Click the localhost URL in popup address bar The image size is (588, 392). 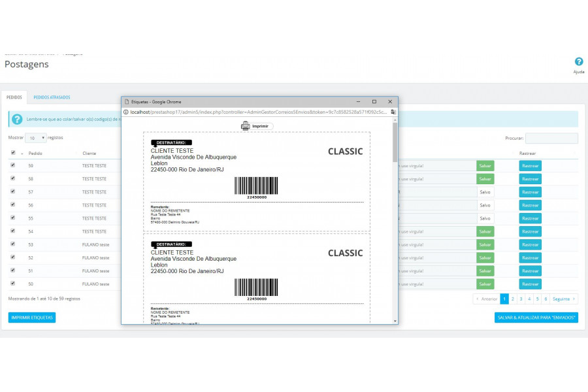tap(259, 112)
